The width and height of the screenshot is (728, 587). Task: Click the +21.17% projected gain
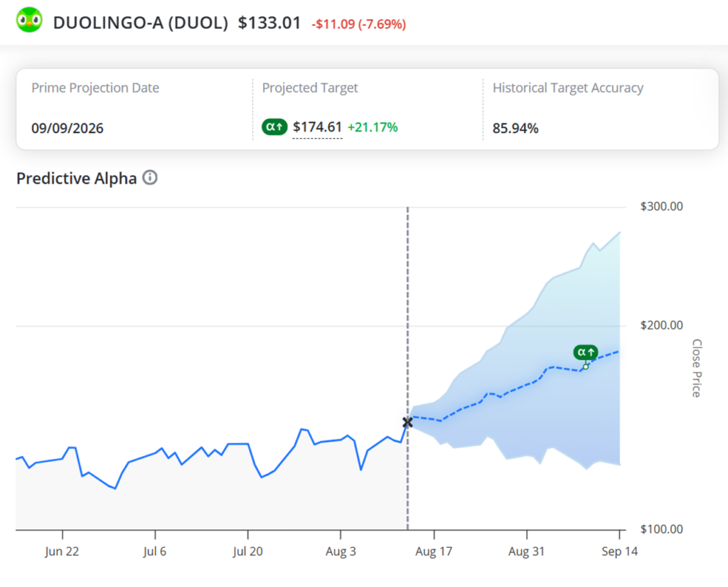373,127
